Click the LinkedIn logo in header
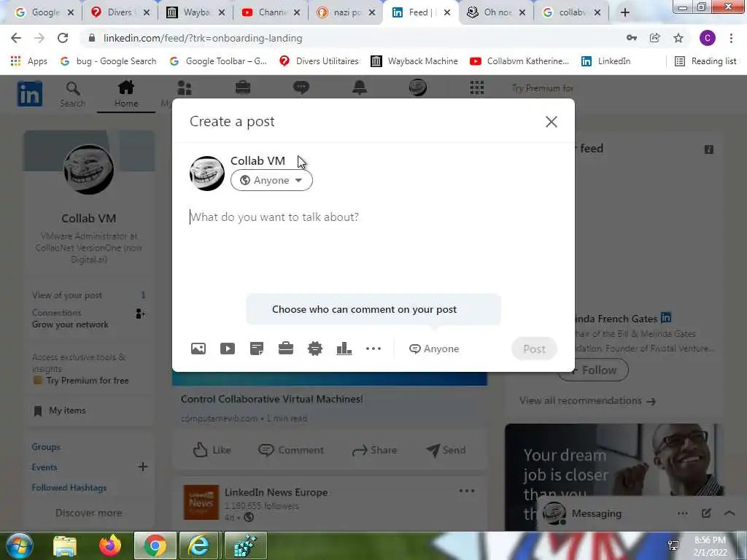 click(29, 93)
